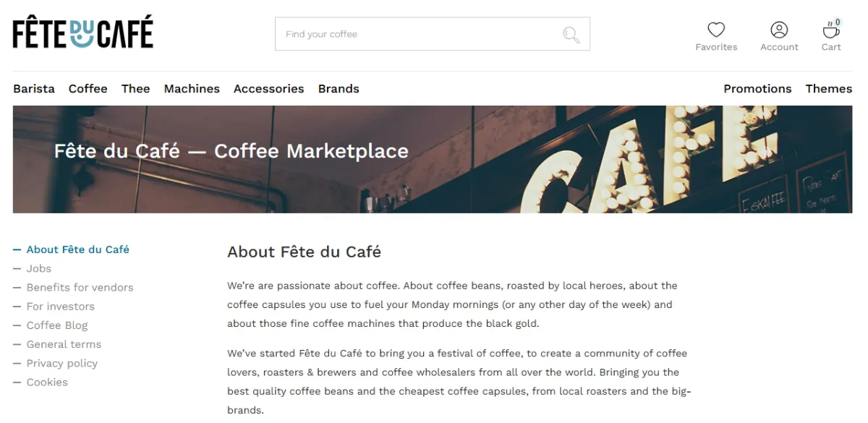
Task: Click the Fête du Café logo
Action: (x=83, y=33)
